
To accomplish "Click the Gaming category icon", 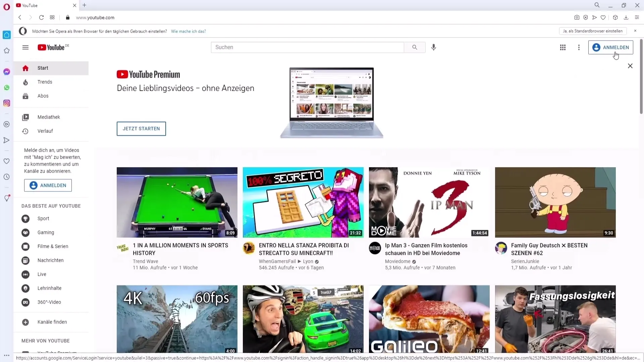I will click(25, 232).
